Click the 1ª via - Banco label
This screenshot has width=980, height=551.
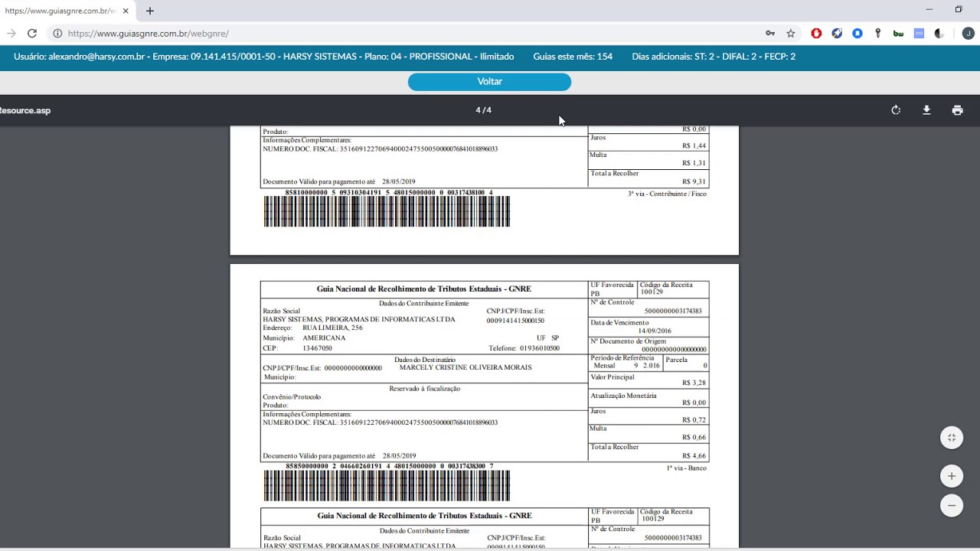coord(686,468)
